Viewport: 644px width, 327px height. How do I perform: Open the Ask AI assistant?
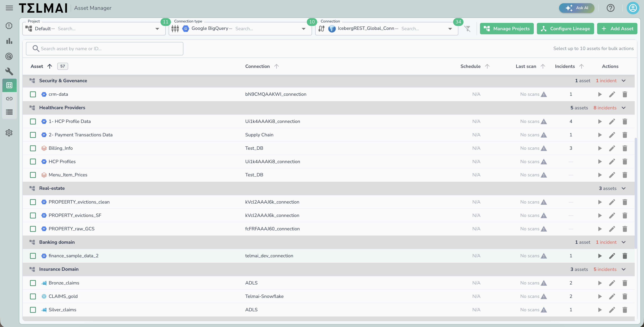577,8
